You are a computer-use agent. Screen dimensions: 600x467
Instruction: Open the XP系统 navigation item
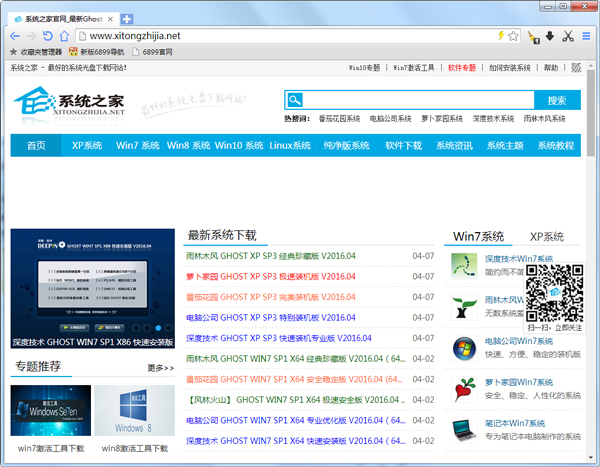[87, 145]
